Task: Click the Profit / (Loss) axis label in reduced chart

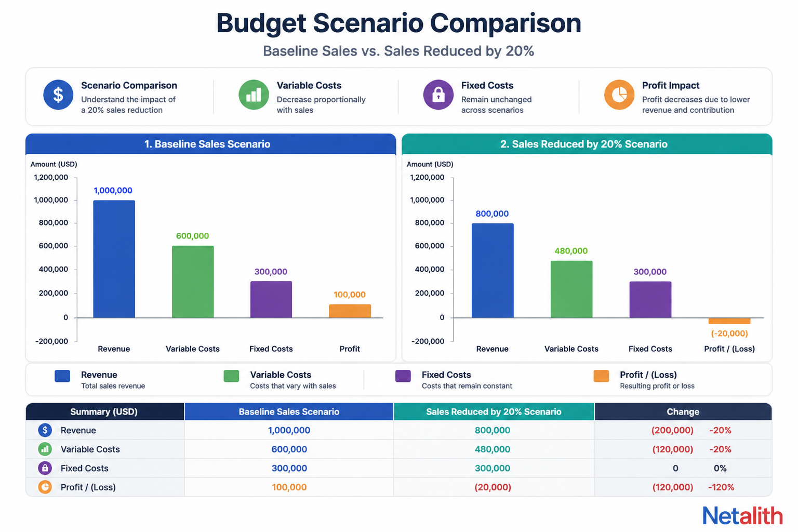Action: (729, 349)
